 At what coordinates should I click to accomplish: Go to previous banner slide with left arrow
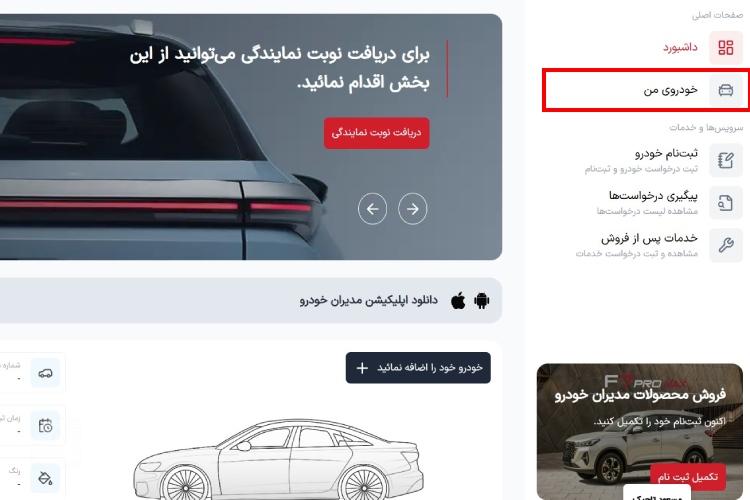372,209
